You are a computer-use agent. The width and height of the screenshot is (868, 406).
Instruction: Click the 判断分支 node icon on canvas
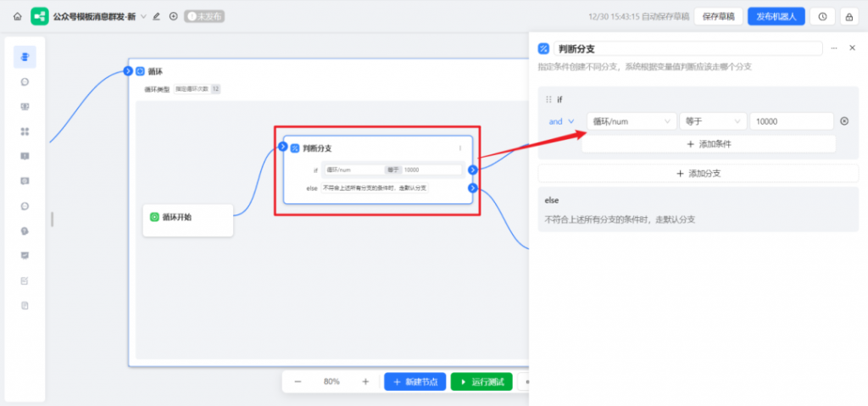pos(295,148)
